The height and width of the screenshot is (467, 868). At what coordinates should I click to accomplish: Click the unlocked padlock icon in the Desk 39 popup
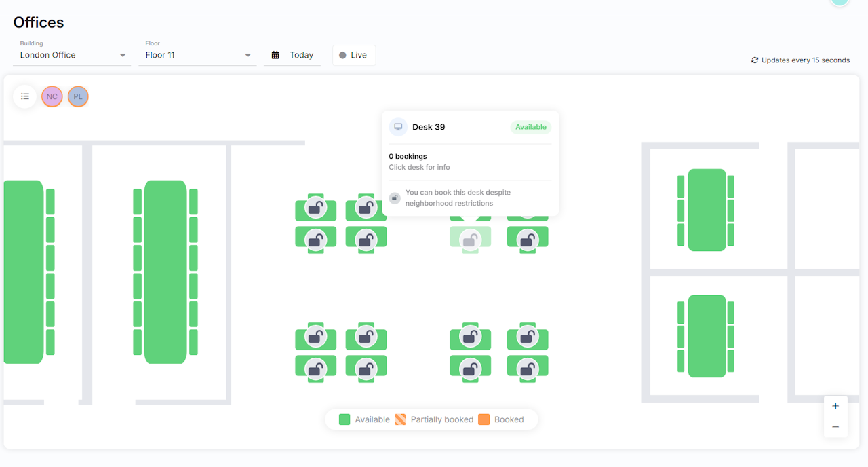coord(395,198)
